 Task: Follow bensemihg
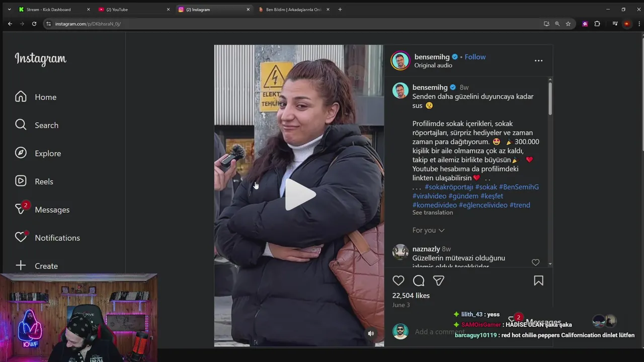pyautogui.click(x=475, y=57)
